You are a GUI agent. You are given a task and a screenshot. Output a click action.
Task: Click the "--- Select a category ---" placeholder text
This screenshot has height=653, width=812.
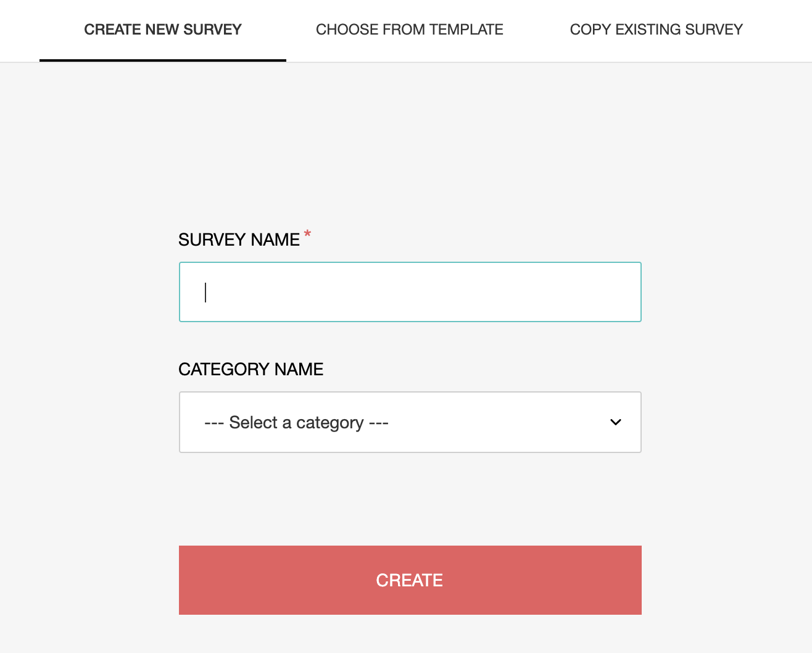296,423
